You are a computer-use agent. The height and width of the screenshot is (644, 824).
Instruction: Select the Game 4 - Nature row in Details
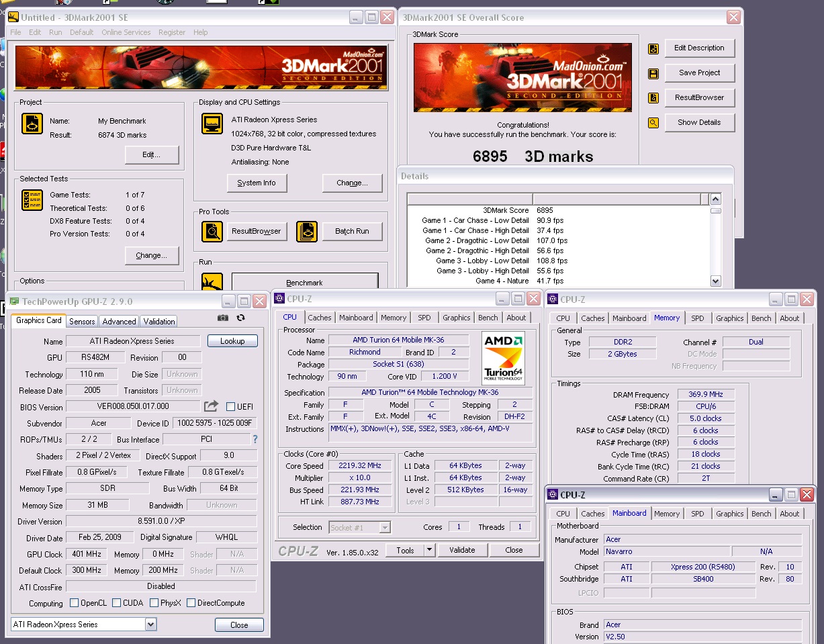click(557, 281)
